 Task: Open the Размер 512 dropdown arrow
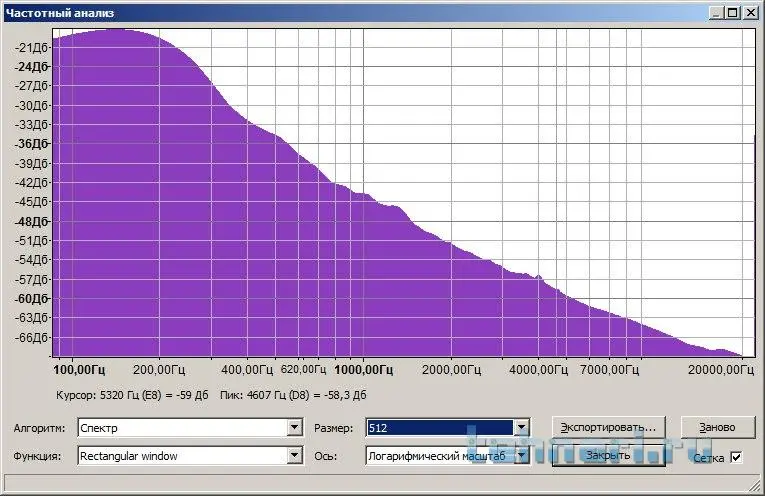522,428
